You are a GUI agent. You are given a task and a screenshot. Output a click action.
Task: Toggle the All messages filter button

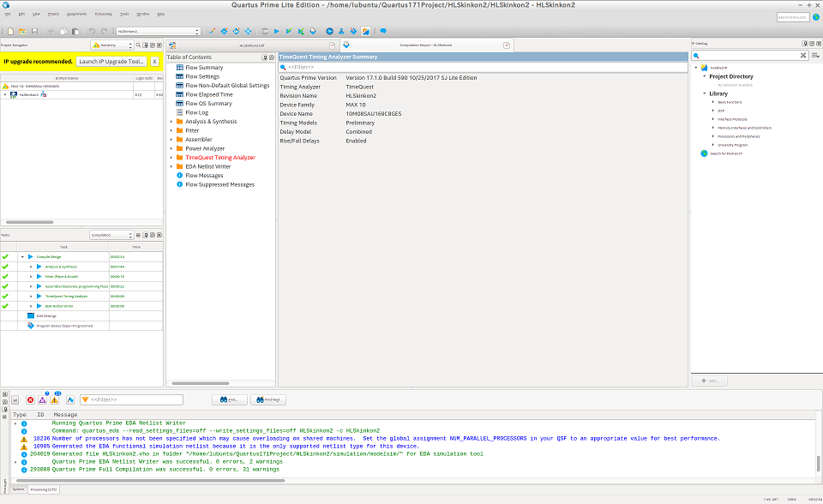pos(15,400)
